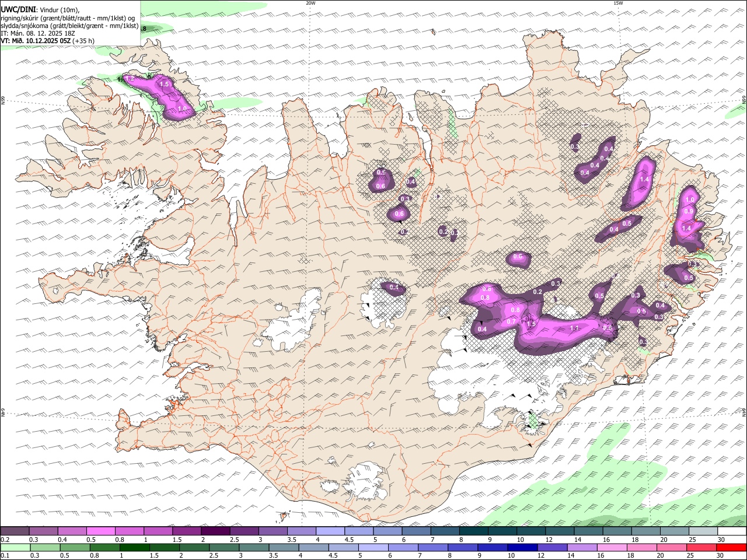Viewport: 747px width, 560px height.
Task: Click the 'IT: Mán. 08. 12. 2025 18Z' line
Action: tap(38, 33)
